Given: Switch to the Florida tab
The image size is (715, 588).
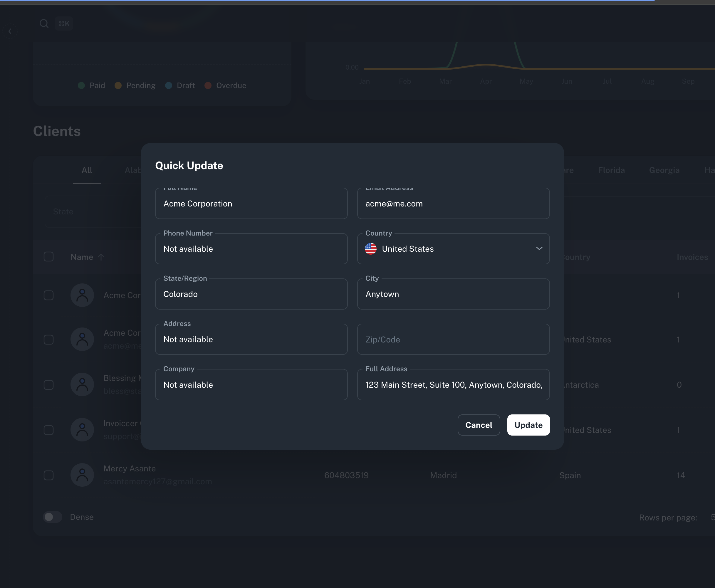Looking at the screenshot, I should tap(611, 170).
